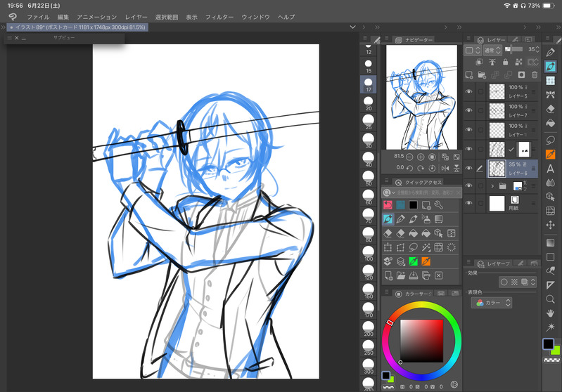Check the selection box for レイヤー5
The width and height of the screenshot is (562, 392).
click(x=480, y=91)
